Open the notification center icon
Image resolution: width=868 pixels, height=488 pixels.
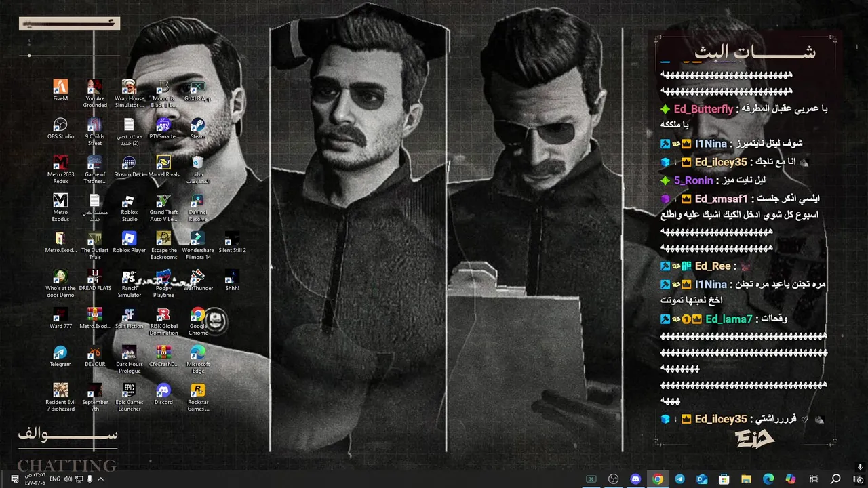point(15,479)
